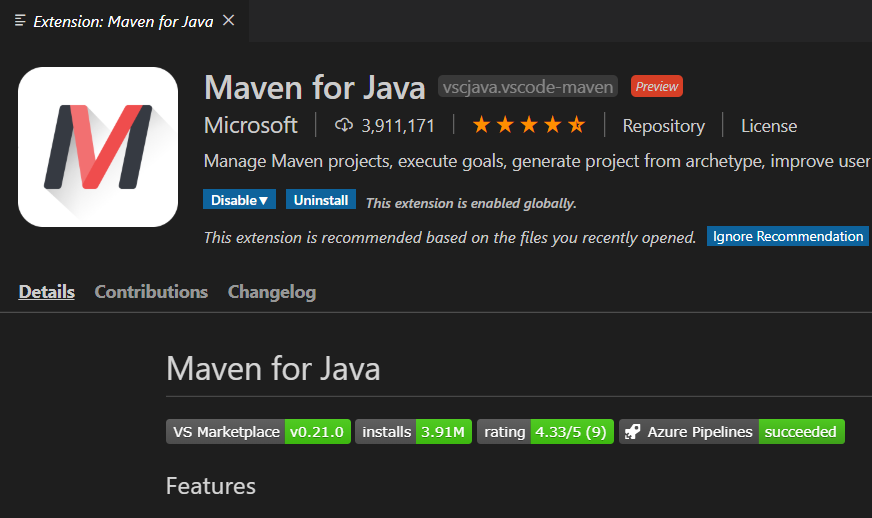
Task: Open the Disable dropdown arrow
Action: tap(264, 200)
